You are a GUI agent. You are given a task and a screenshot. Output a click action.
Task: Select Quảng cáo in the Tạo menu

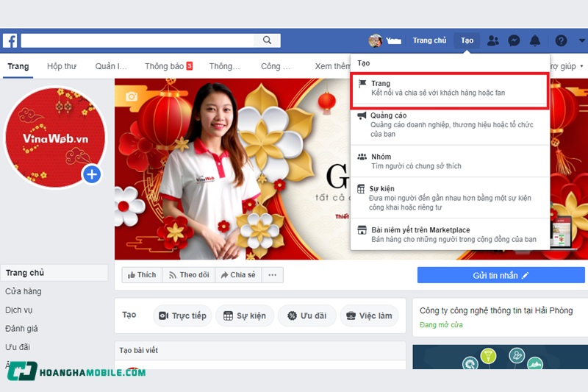point(450,124)
